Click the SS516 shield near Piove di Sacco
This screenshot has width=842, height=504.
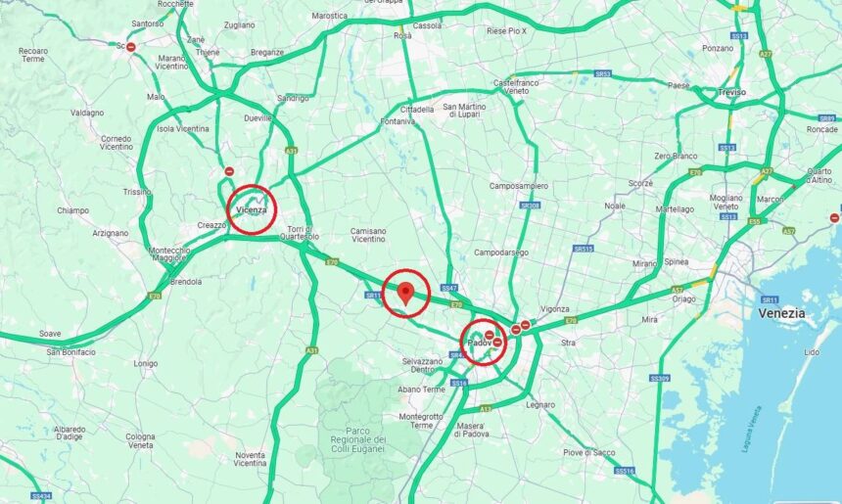[x=625, y=472]
